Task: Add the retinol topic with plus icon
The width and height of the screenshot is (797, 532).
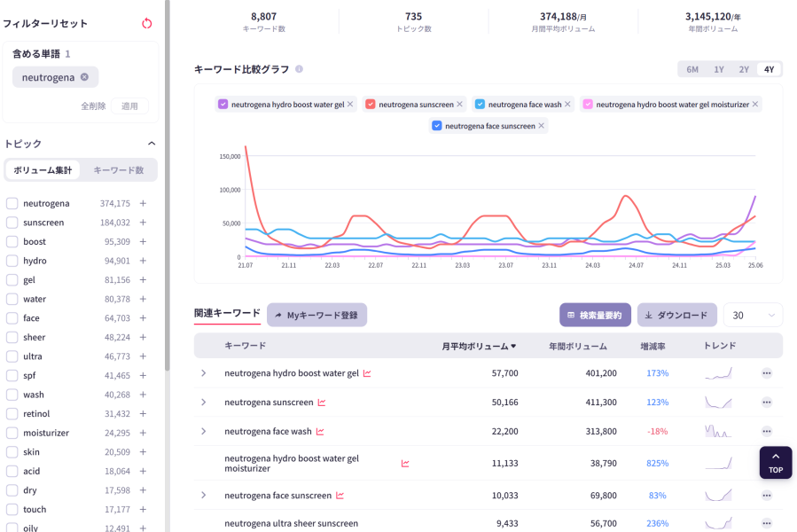Action: (x=144, y=414)
